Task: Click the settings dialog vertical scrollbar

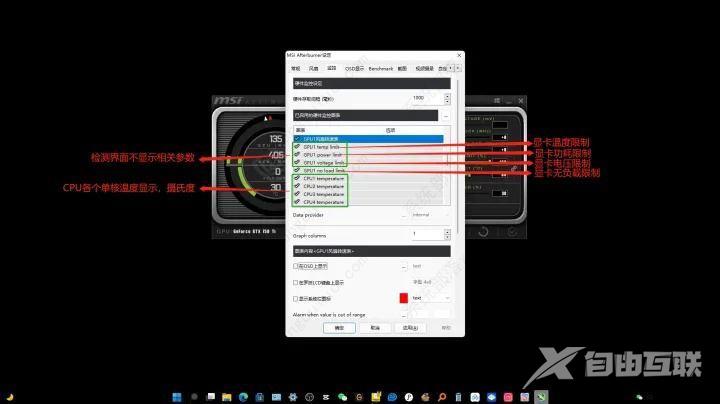Action: (457, 156)
